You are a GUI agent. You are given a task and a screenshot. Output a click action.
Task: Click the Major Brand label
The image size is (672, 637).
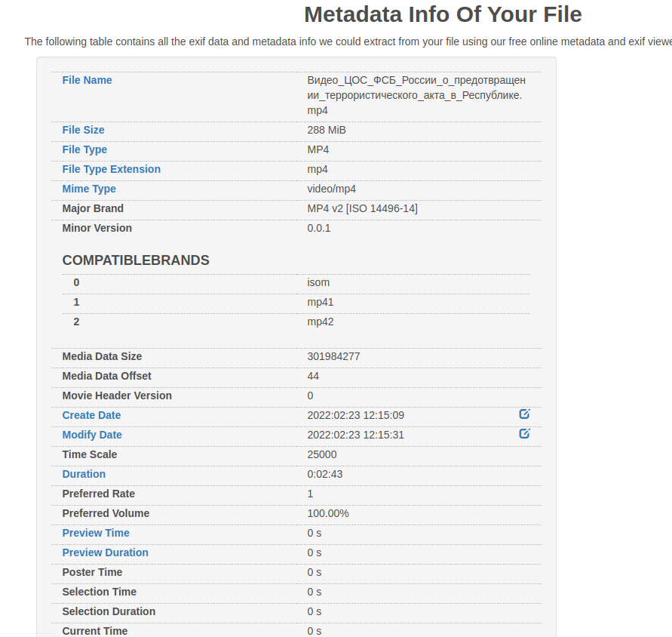(93, 208)
